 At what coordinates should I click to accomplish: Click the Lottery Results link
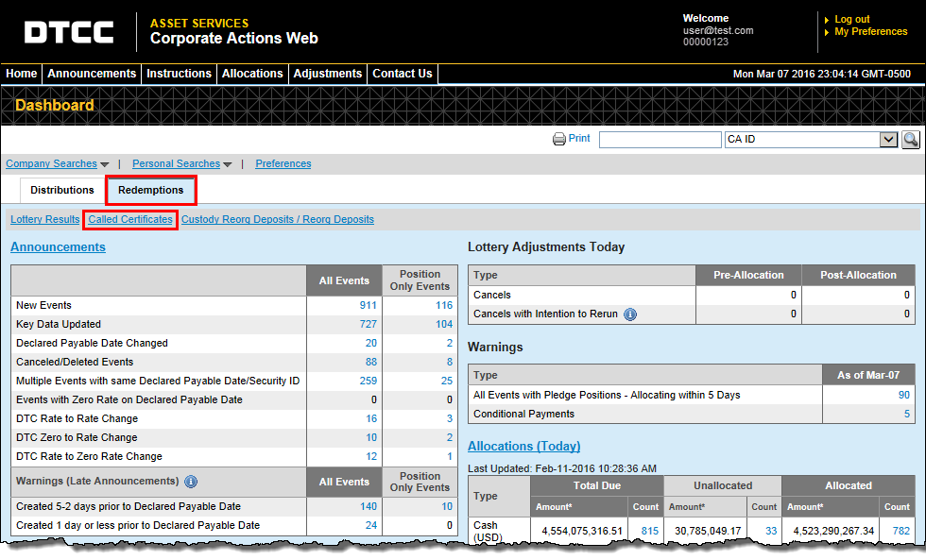click(x=45, y=219)
